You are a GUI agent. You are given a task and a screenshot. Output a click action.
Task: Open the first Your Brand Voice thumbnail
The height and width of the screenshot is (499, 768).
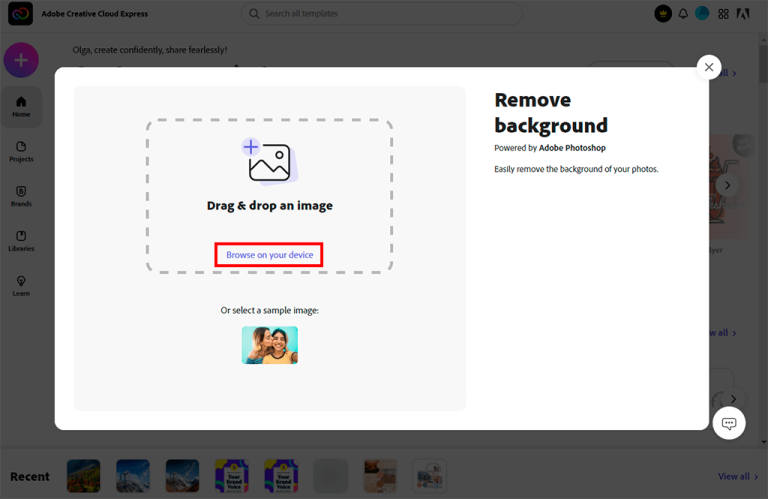(232, 475)
